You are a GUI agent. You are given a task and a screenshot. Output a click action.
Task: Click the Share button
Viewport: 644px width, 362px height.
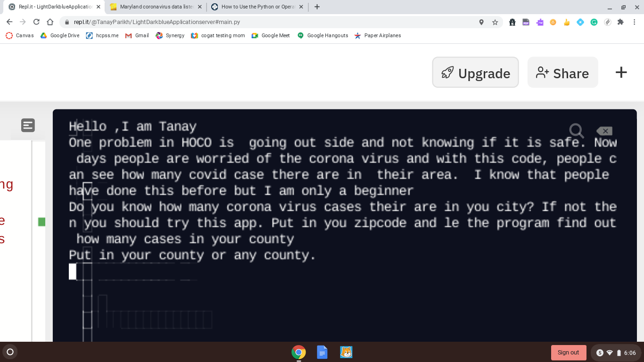point(562,73)
